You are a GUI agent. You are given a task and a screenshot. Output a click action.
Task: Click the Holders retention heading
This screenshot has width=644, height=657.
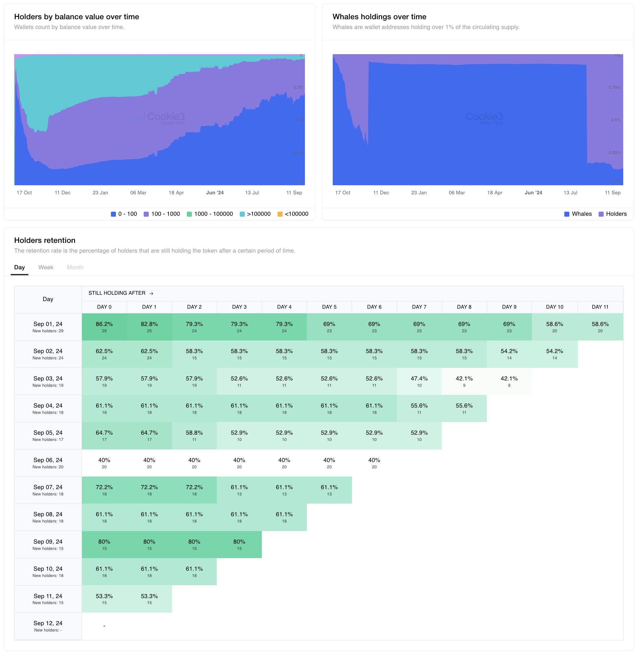pyautogui.click(x=45, y=240)
